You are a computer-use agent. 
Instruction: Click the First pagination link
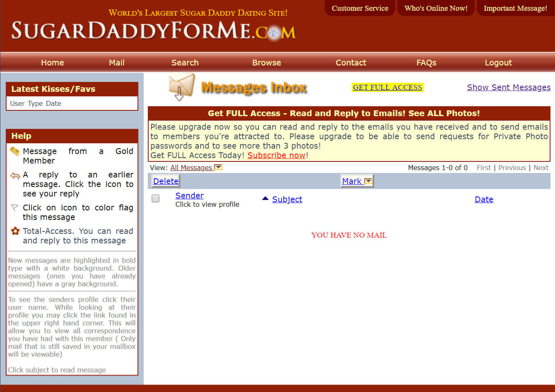pos(483,168)
